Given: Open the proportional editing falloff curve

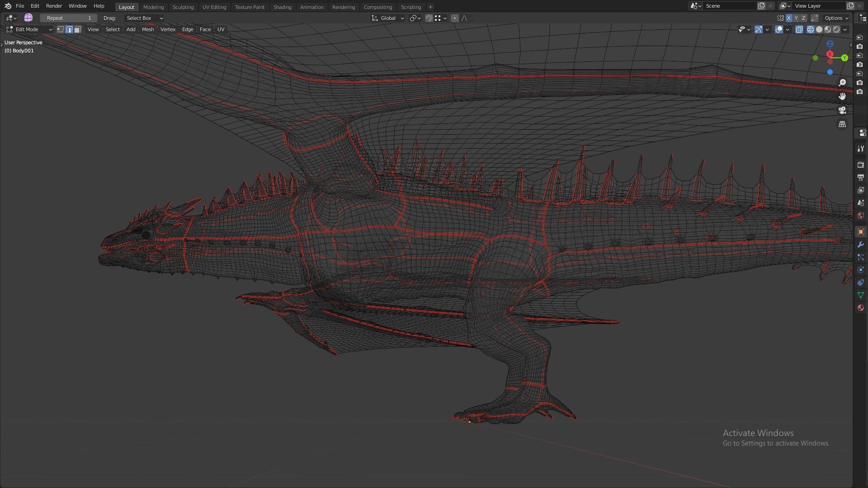Looking at the screenshot, I should click(x=467, y=18).
